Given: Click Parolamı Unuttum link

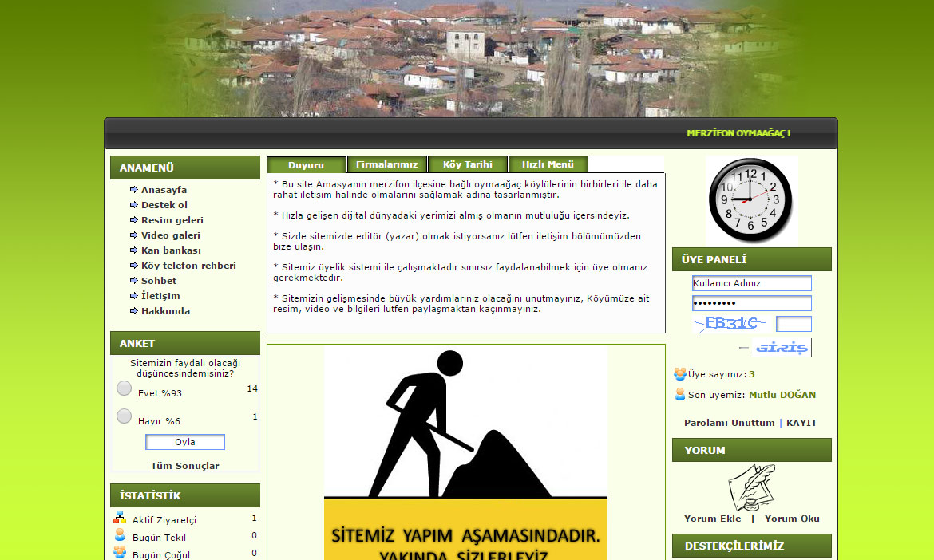Looking at the screenshot, I should (729, 423).
